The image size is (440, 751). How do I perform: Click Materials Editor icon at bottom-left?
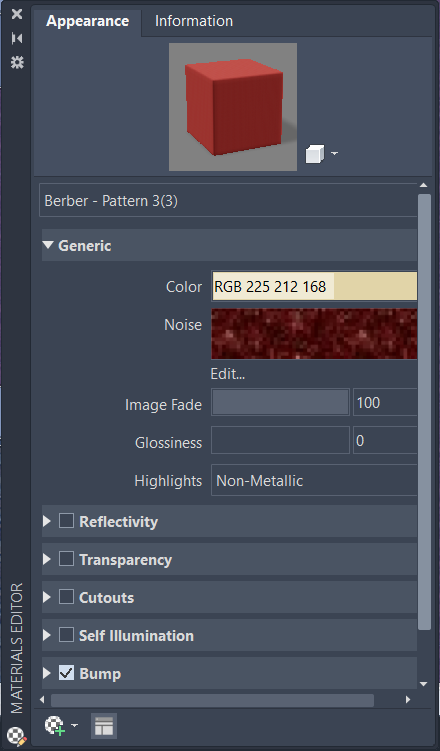[x=17, y=735]
